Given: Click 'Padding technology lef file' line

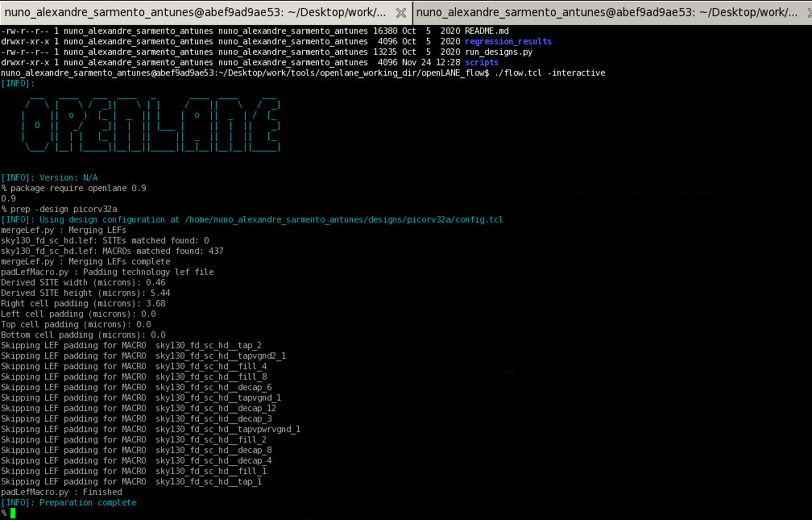Looking at the screenshot, I should click(x=107, y=272).
